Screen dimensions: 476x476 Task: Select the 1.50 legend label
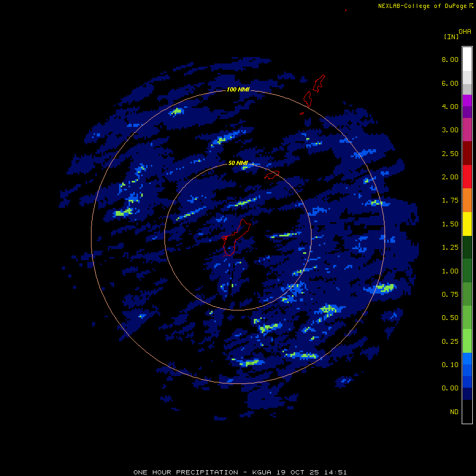[x=450, y=224]
